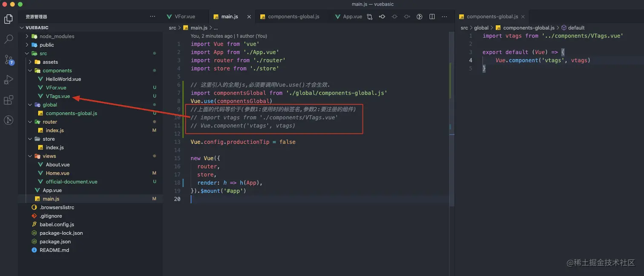The height and width of the screenshot is (276, 644).
Task: Click global breadcrumb in right editor
Action: click(481, 28)
